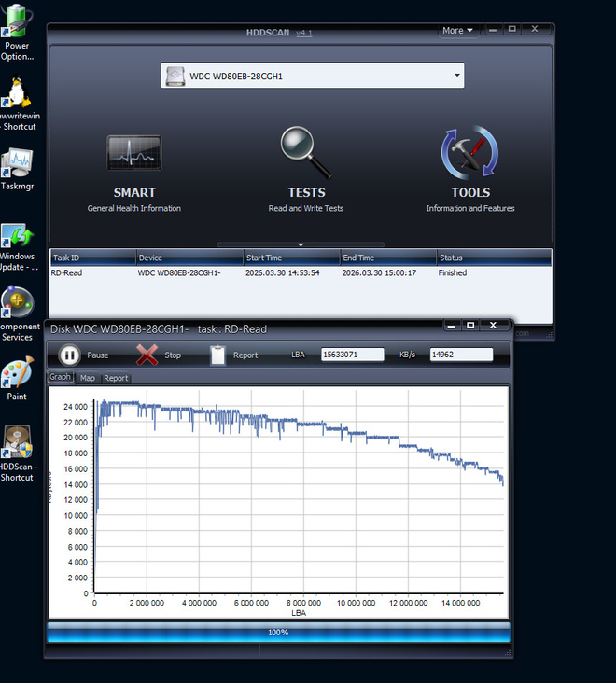Click drive icon in device selector
This screenshot has width=616, height=683.
coord(175,76)
